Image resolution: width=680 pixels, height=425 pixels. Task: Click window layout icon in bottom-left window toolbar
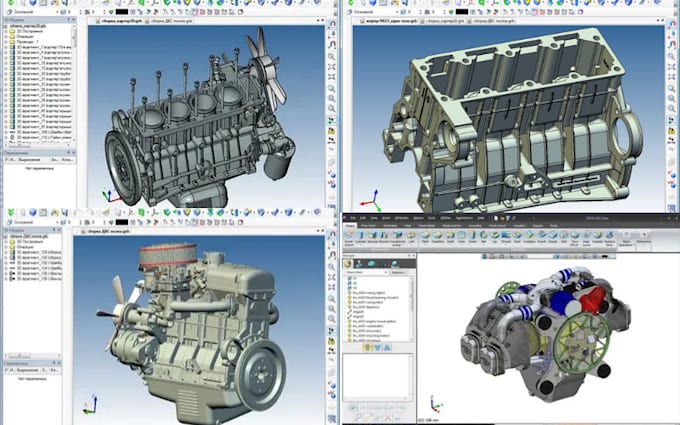coord(43,212)
